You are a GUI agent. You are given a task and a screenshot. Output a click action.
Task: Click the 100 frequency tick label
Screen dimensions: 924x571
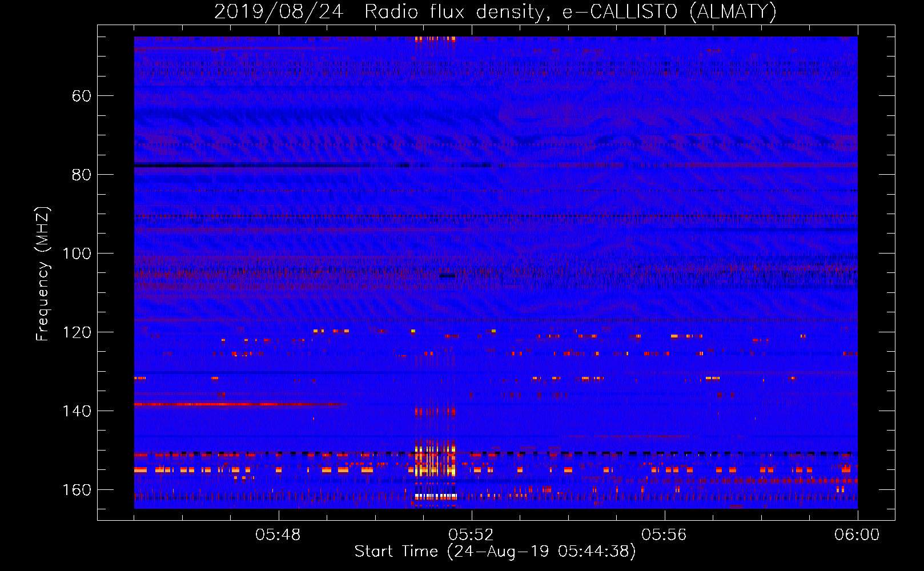click(77, 254)
